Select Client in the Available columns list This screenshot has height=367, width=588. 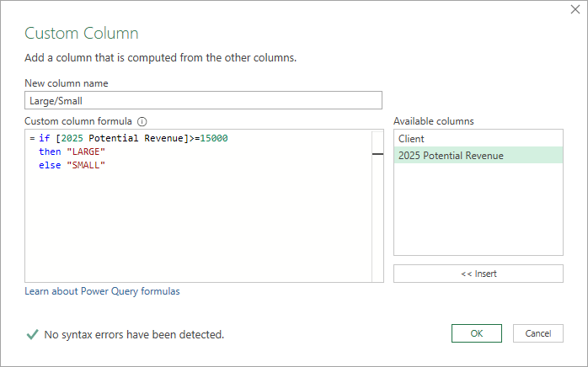pos(478,139)
